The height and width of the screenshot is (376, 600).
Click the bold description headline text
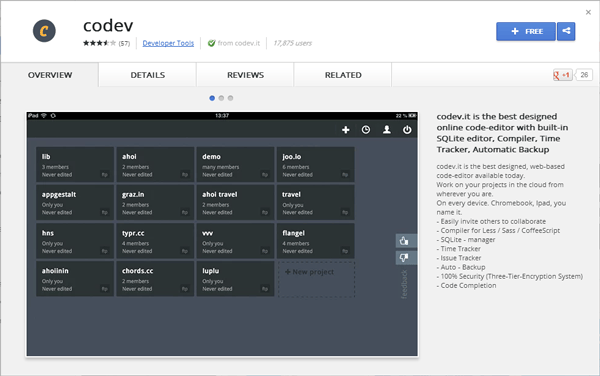tap(502, 133)
